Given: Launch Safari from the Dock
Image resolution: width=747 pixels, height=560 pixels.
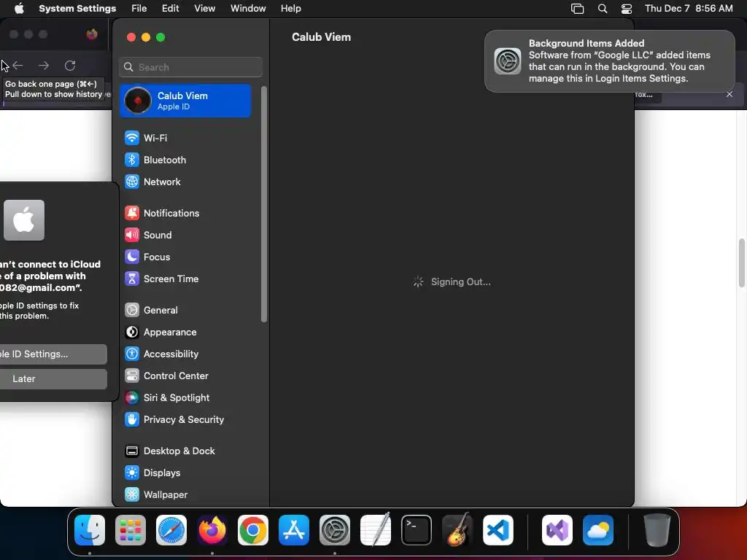Looking at the screenshot, I should [171, 530].
